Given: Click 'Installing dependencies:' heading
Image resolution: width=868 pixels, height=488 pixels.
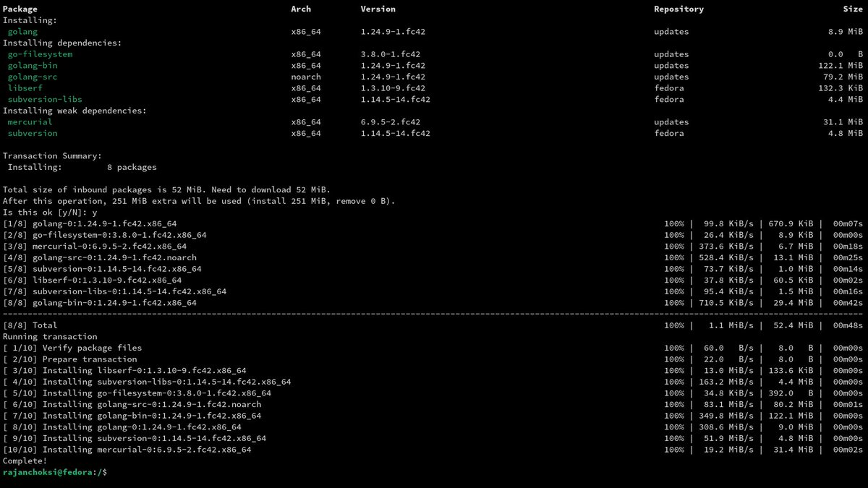Looking at the screenshot, I should pyautogui.click(x=62, y=43).
